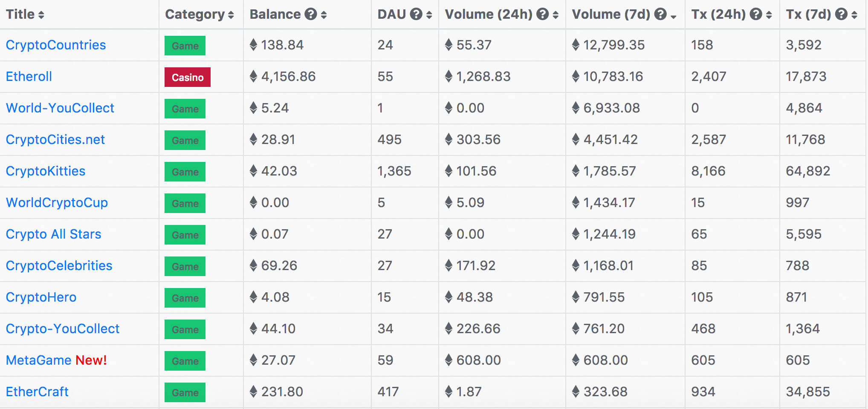This screenshot has height=409, width=868.
Task: Open the Tx (7d) help question-mark icon
Action: [841, 14]
